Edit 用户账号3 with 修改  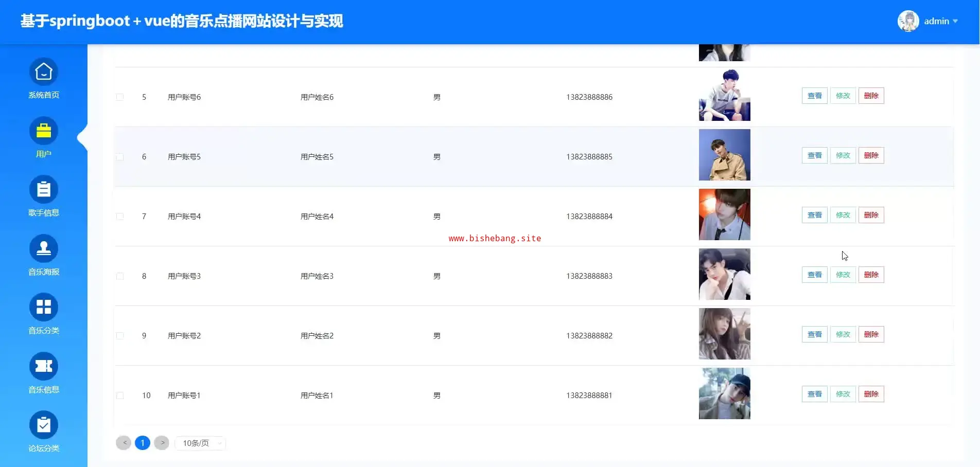[x=843, y=275]
